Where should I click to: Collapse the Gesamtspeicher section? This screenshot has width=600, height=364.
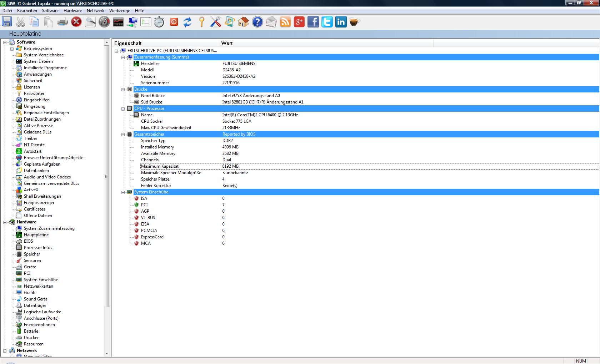pyautogui.click(x=123, y=134)
